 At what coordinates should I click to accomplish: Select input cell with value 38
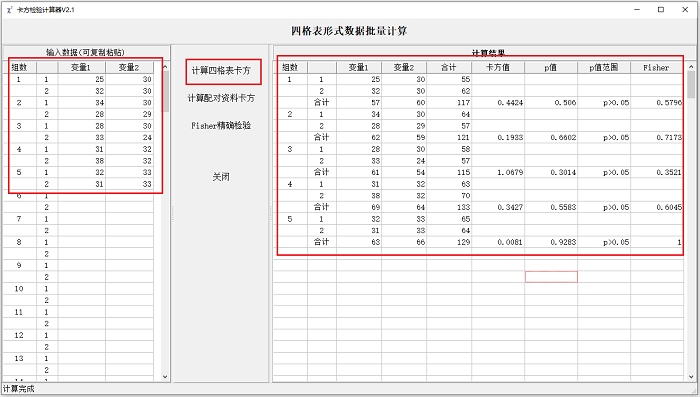[x=82, y=160]
